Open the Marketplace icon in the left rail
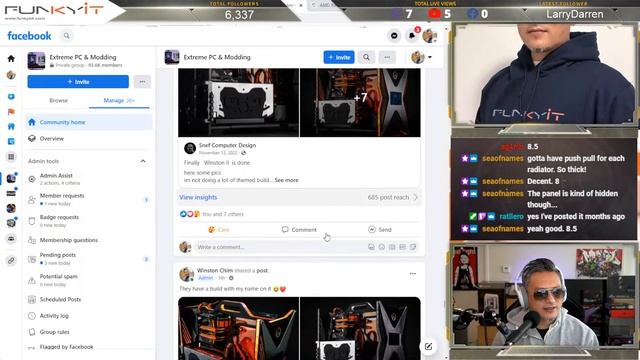Screen dimensions: 640x360 11,127
